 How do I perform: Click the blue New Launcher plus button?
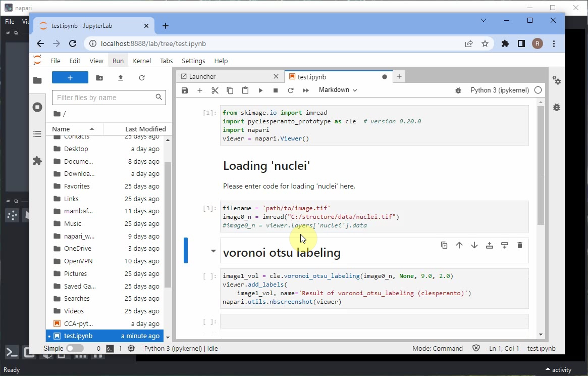point(70,78)
